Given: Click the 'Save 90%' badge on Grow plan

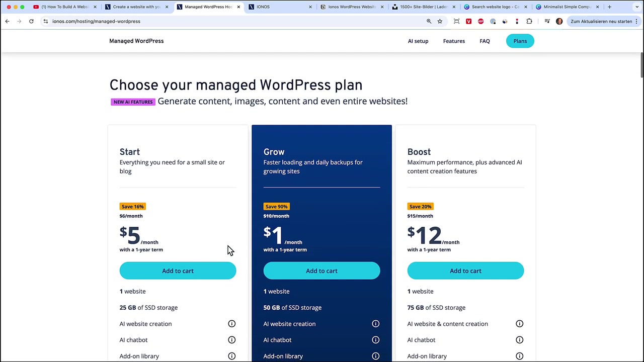Looking at the screenshot, I should pyautogui.click(x=276, y=206).
